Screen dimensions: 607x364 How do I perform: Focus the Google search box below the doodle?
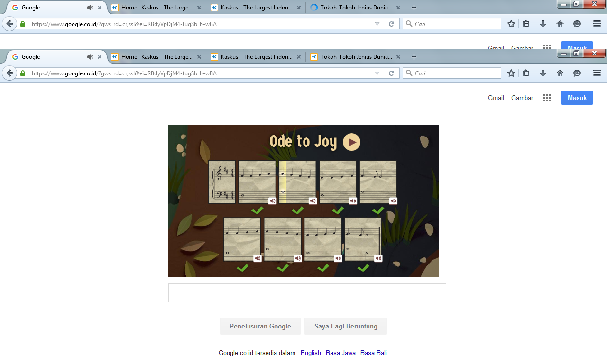pyautogui.click(x=307, y=293)
